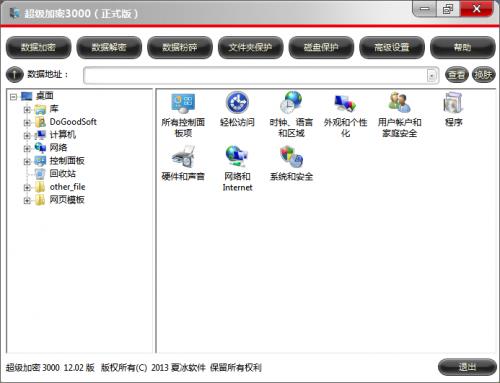Open the 所有控制面板项 icon
This screenshot has width=500, height=383.
(x=183, y=103)
